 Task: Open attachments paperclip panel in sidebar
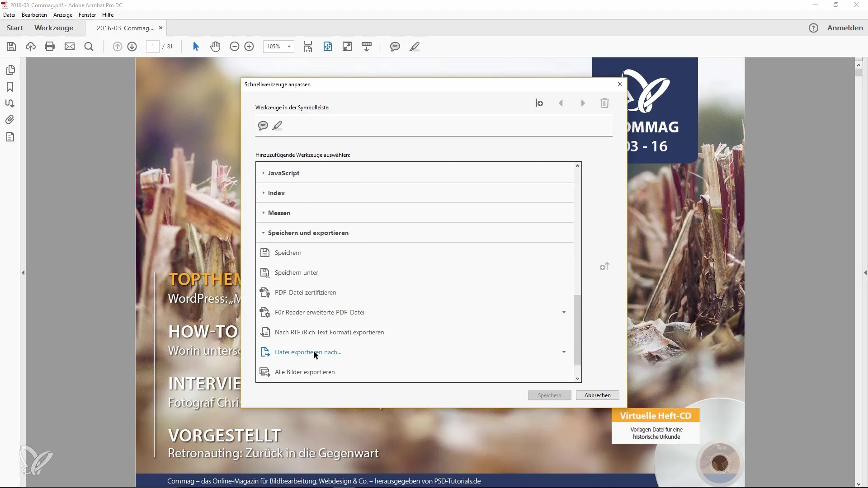pyautogui.click(x=10, y=120)
